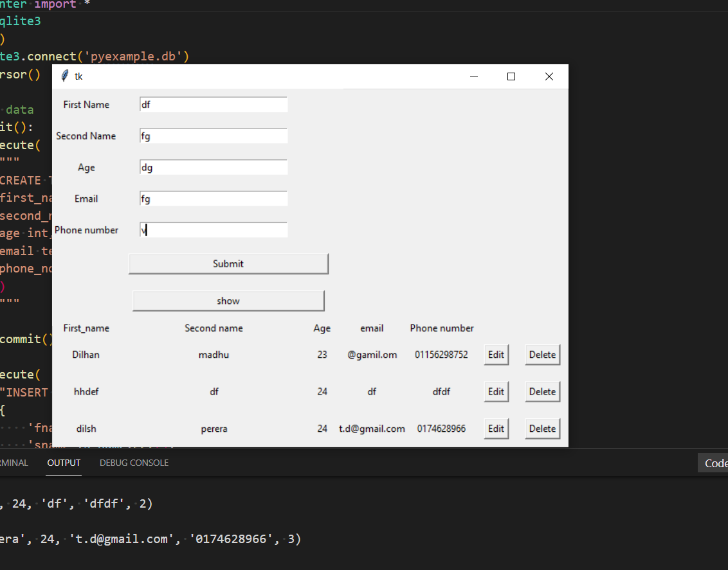Open the Code output channel dropdown
This screenshot has width=728, height=570.
point(713,463)
